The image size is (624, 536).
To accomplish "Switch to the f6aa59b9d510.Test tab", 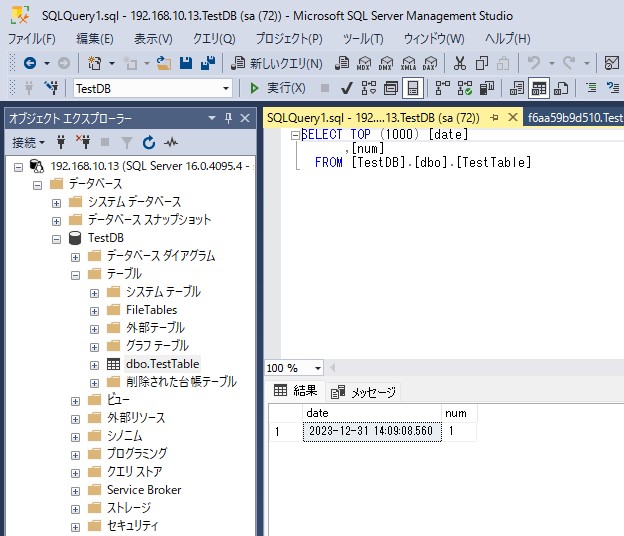I will 575,118.
